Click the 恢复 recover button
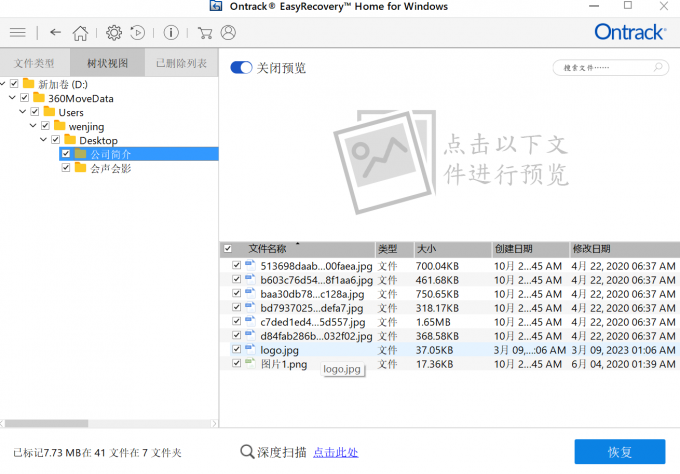The width and height of the screenshot is (680, 474). point(620,452)
